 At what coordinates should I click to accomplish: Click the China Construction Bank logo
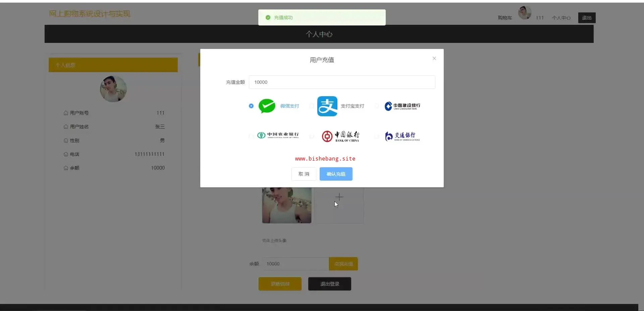coord(402,106)
